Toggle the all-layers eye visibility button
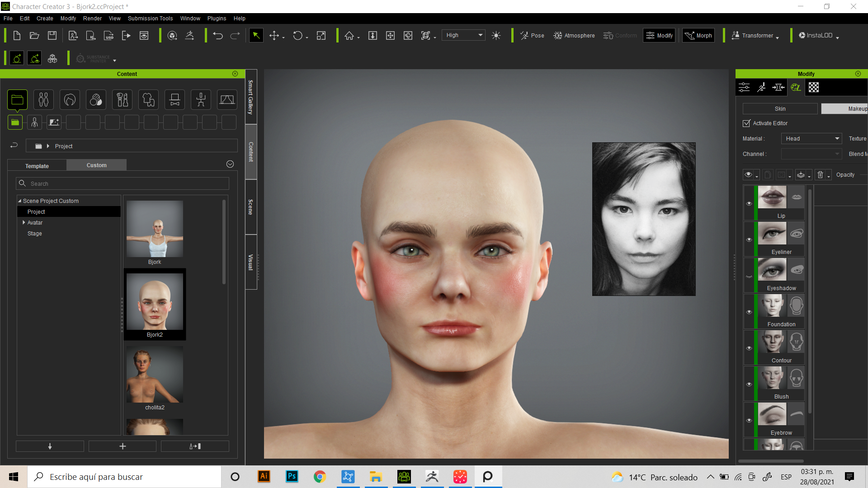 749,175
